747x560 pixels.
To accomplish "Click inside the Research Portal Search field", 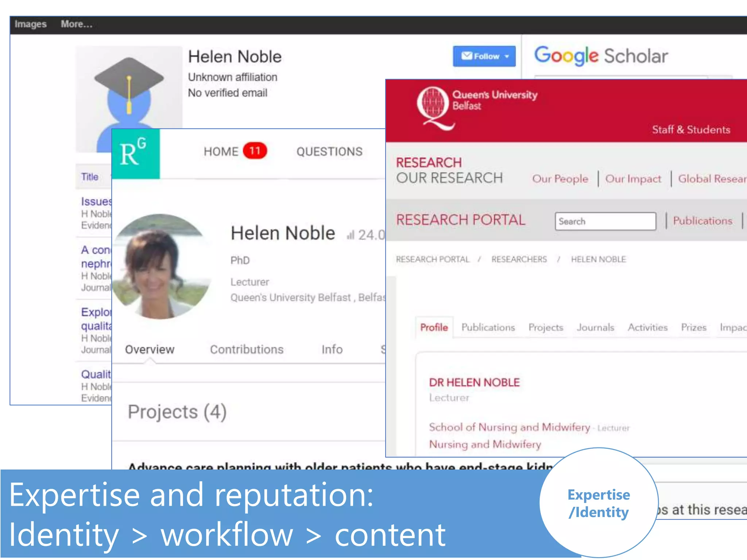I will click(605, 221).
